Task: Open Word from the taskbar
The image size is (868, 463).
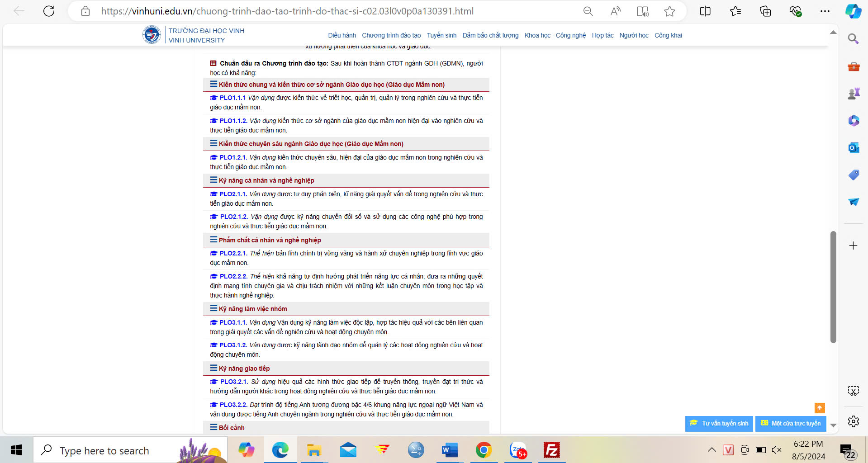Action: click(450, 450)
